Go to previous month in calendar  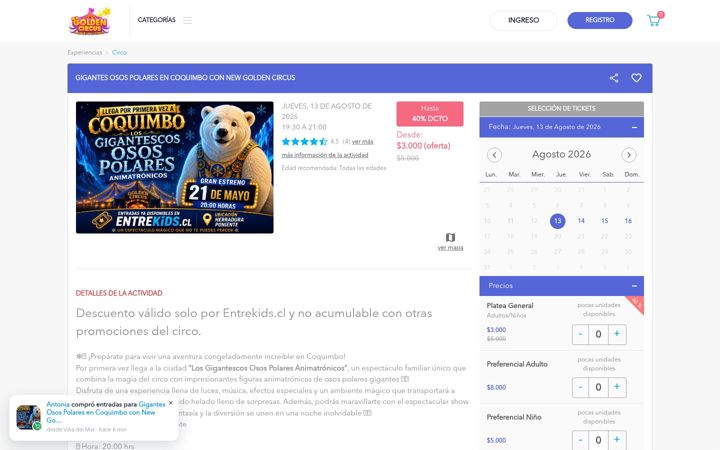[x=495, y=155]
